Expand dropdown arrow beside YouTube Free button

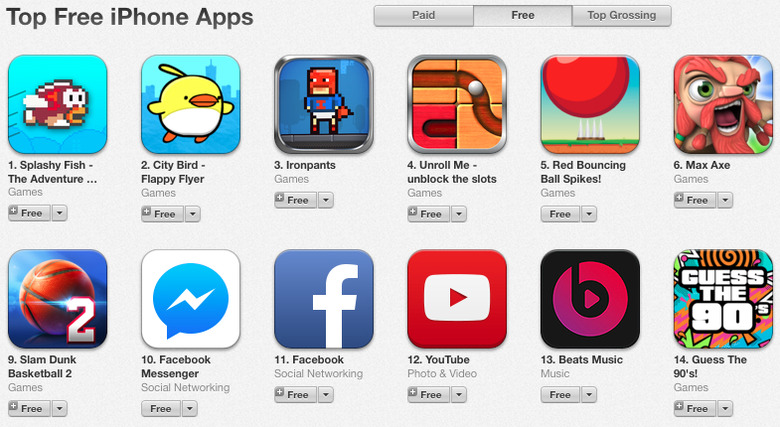(x=459, y=395)
